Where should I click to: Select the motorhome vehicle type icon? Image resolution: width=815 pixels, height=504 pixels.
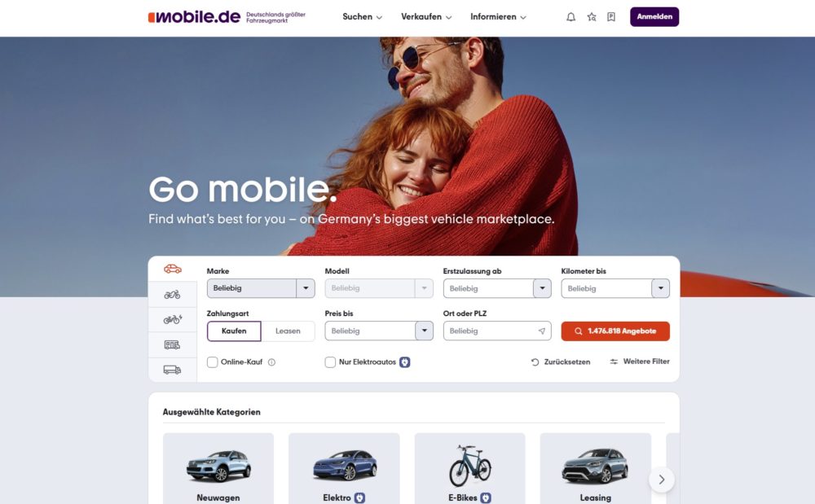[x=173, y=344]
